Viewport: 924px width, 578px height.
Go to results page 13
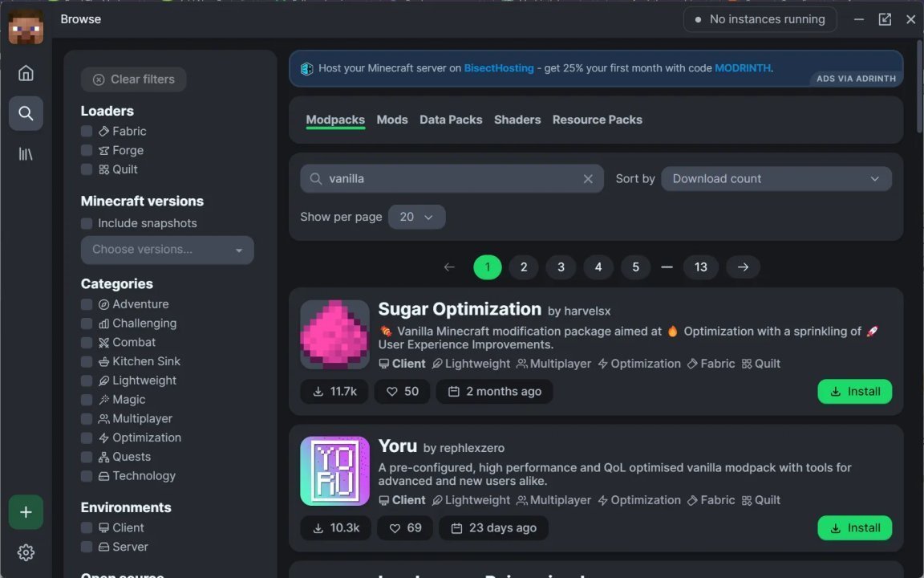pyautogui.click(x=701, y=267)
